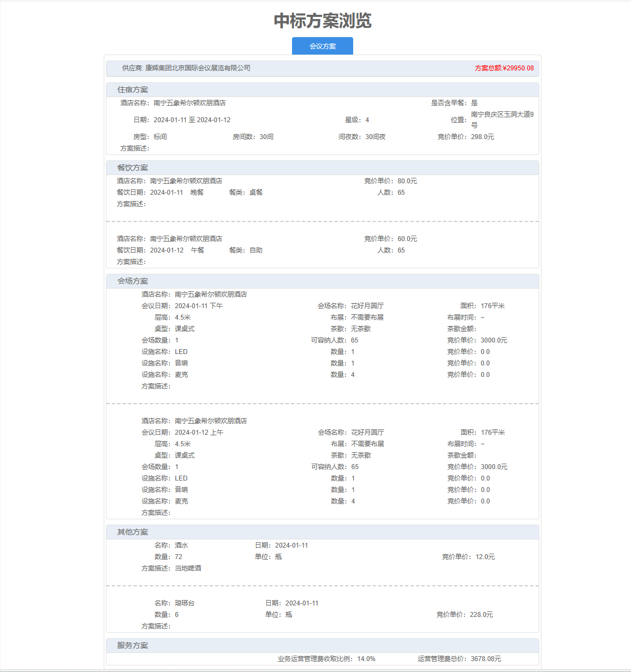Click the 中标方案浏览 page title
This screenshot has height=672, width=631.
[322, 21]
